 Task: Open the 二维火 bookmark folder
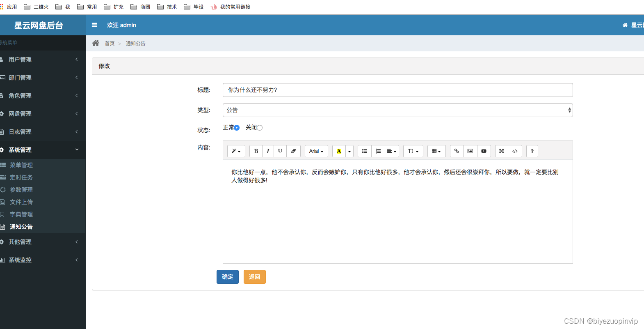tap(37, 7)
